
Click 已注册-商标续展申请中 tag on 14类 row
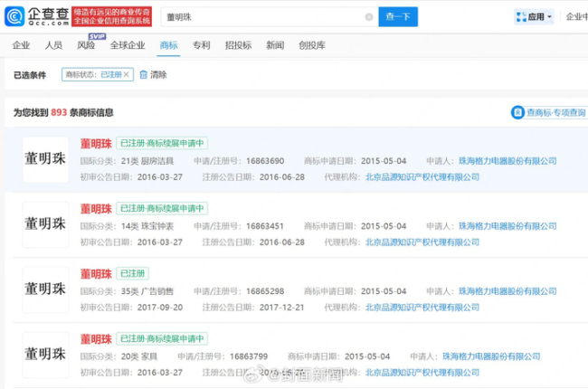tap(162, 209)
